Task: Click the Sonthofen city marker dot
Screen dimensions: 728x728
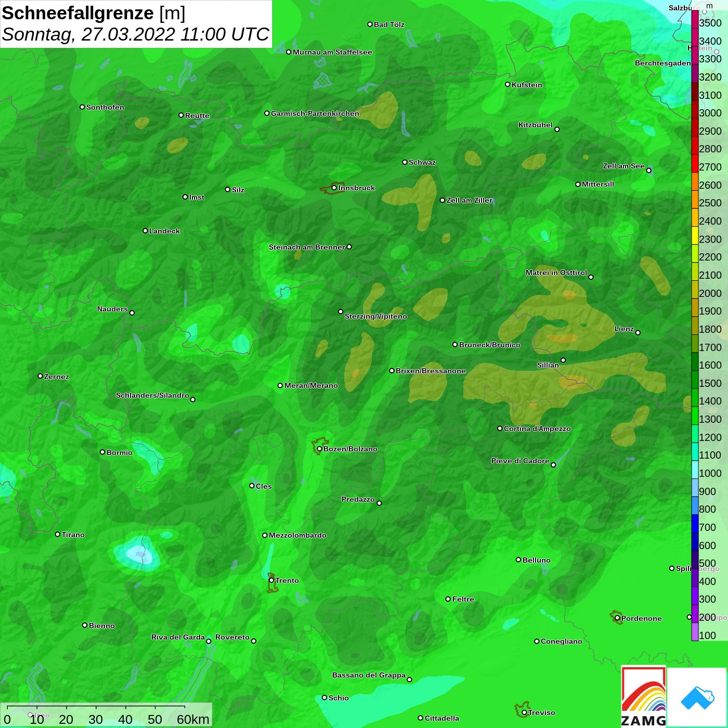Action: (82, 107)
